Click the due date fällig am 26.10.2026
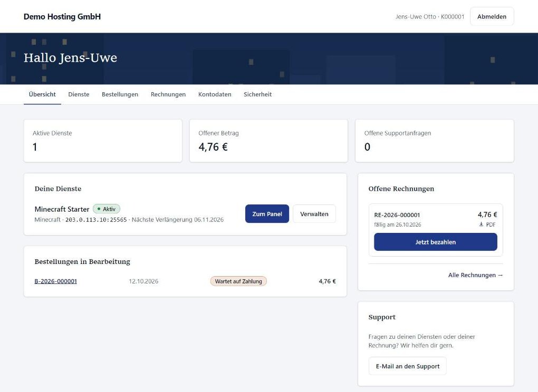Image resolution: width=538 pixels, height=392 pixels. coord(397,225)
